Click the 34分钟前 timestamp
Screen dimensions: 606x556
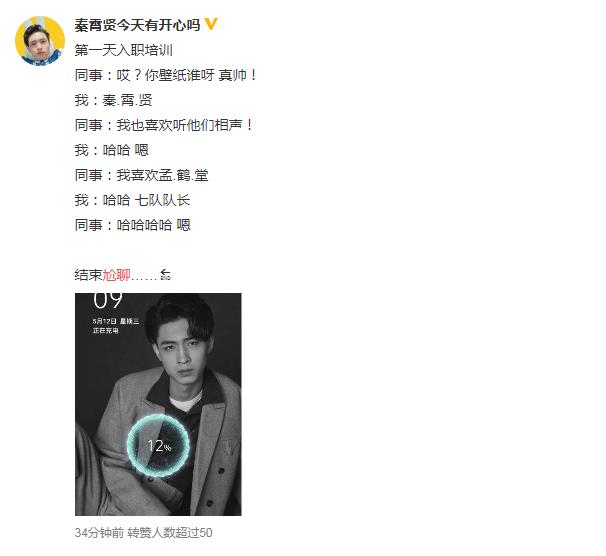pos(99,533)
